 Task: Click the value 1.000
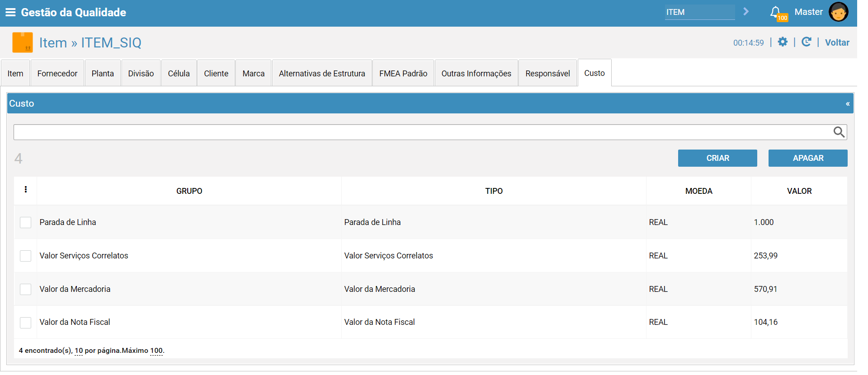point(764,222)
